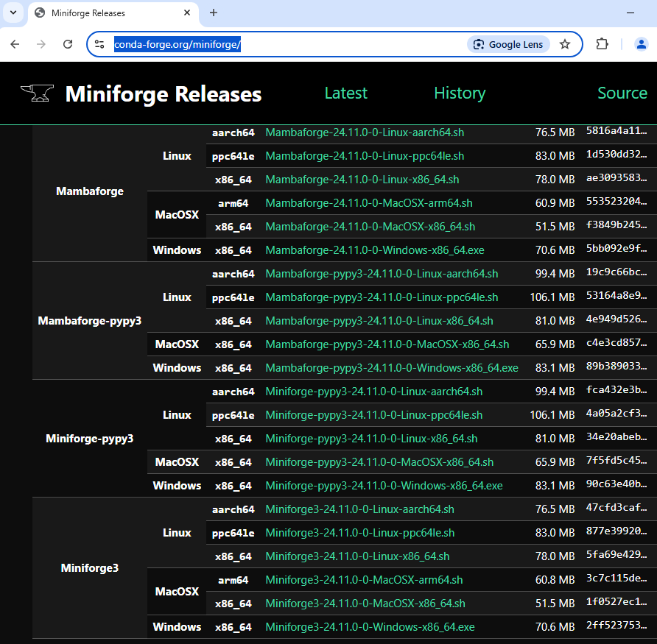Screen dimensions: 657x644
Task: Download Miniforge-pypy3 MacOSX x86_64 installer
Action: click(x=379, y=462)
